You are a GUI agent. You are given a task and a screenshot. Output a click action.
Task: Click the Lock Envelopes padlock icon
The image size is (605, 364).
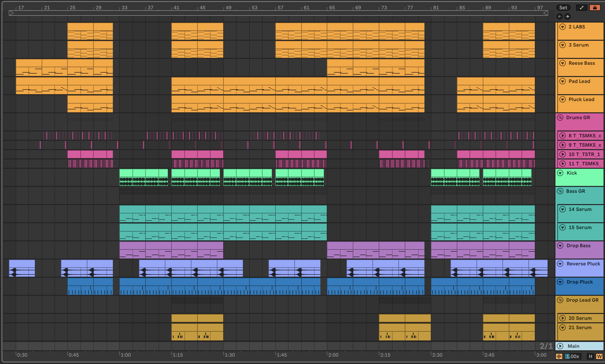(595, 8)
